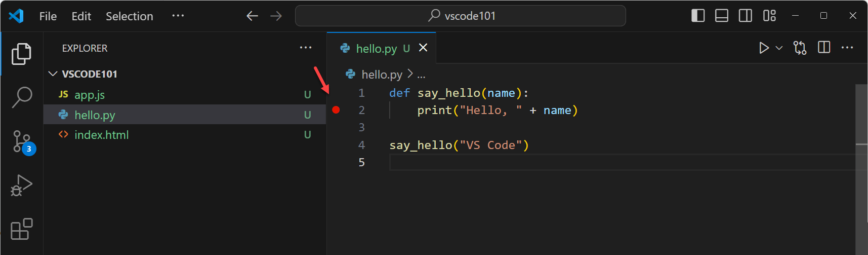Open the Selection menu
868x255 pixels.
(x=129, y=16)
